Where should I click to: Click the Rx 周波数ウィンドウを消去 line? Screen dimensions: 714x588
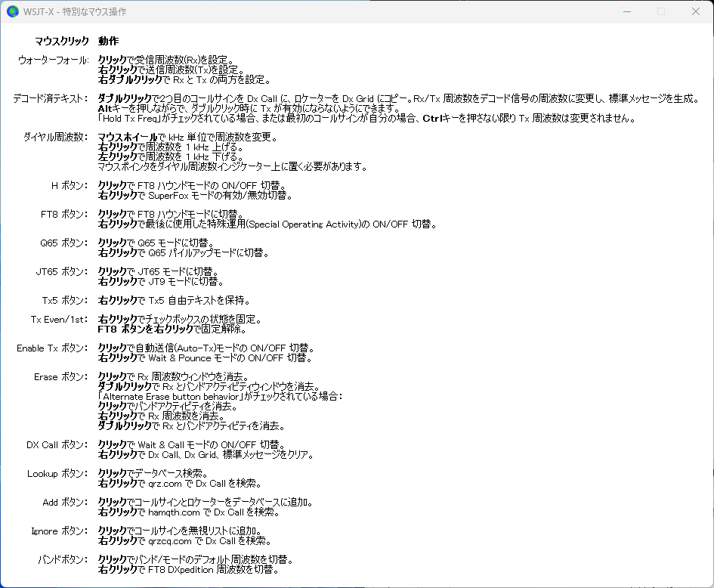[x=174, y=376]
